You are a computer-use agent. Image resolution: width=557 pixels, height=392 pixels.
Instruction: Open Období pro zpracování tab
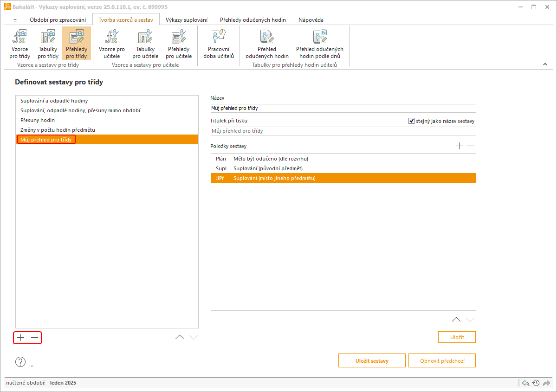click(x=58, y=20)
